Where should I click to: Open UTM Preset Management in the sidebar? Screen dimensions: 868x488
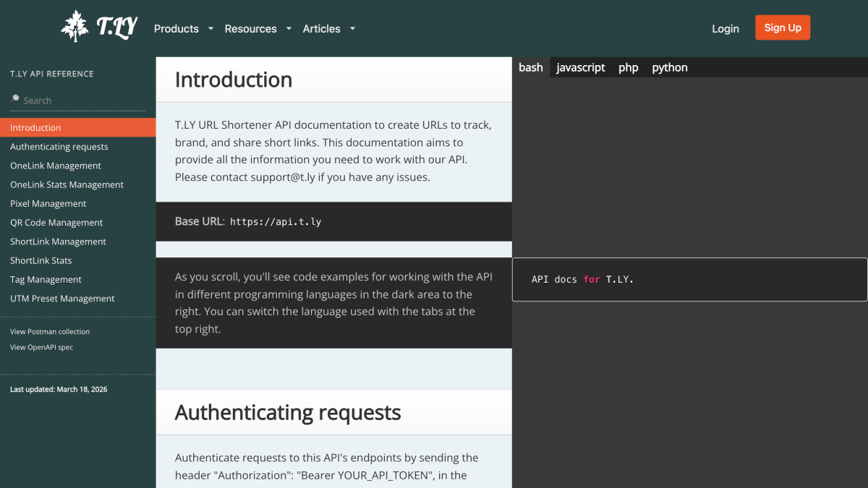point(77,299)
